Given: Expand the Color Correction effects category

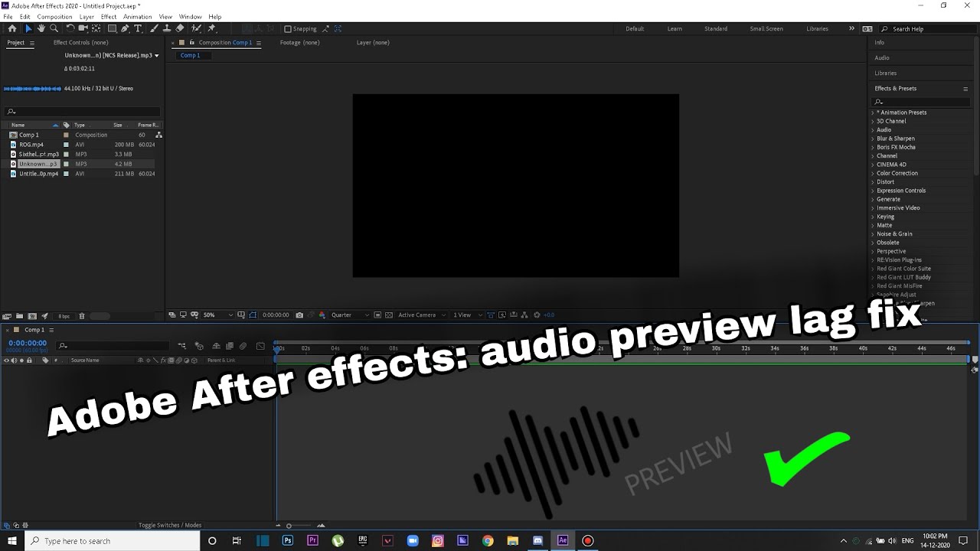Looking at the screenshot, I should click(x=872, y=173).
